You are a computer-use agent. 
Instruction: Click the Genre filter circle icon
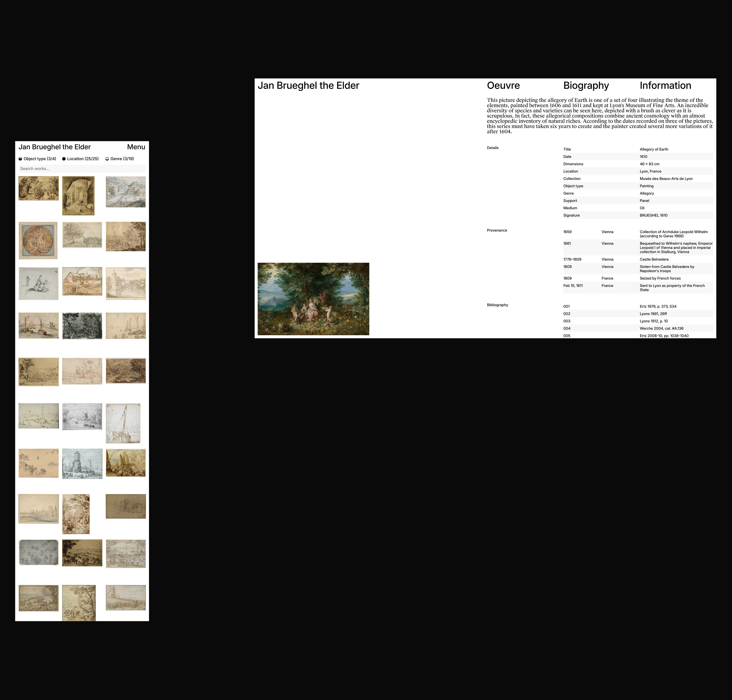(107, 159)
